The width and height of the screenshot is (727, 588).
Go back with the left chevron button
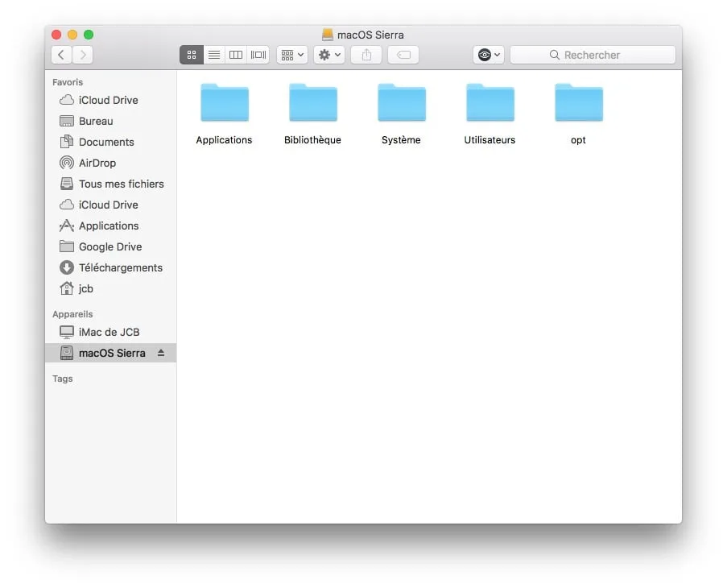coord(61,55)
